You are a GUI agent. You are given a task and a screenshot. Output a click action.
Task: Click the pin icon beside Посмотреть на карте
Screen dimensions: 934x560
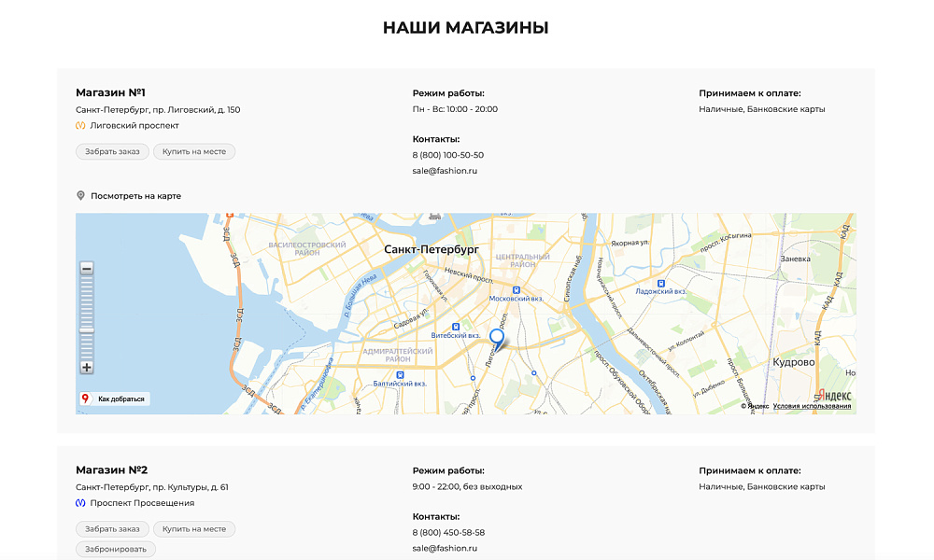(79, 195)
